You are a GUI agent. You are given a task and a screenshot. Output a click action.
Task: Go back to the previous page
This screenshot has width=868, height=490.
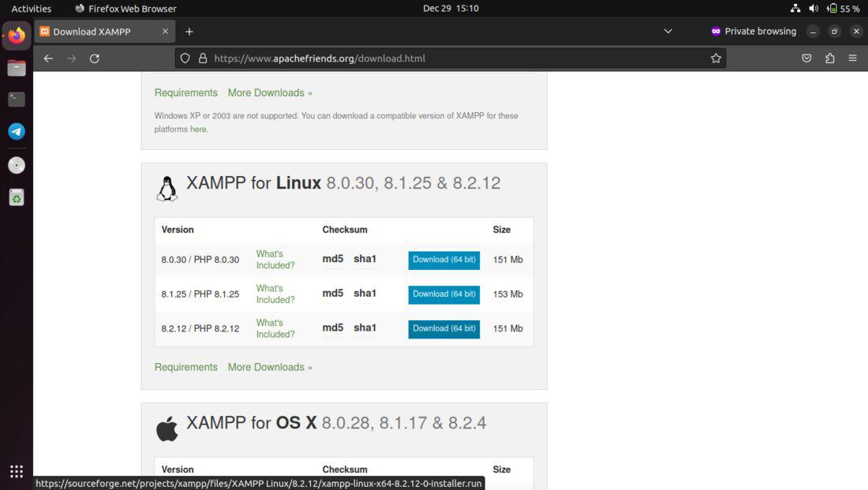click(x=48, y=58)
